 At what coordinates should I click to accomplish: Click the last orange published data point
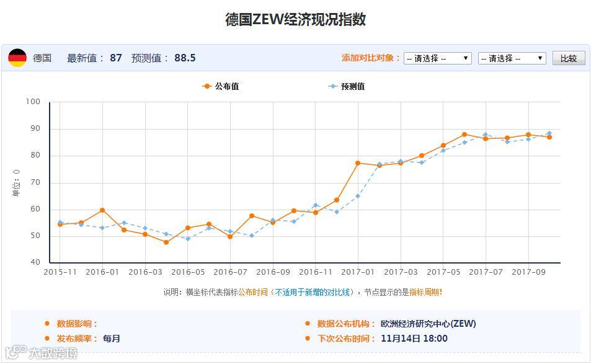pos(549,137)
